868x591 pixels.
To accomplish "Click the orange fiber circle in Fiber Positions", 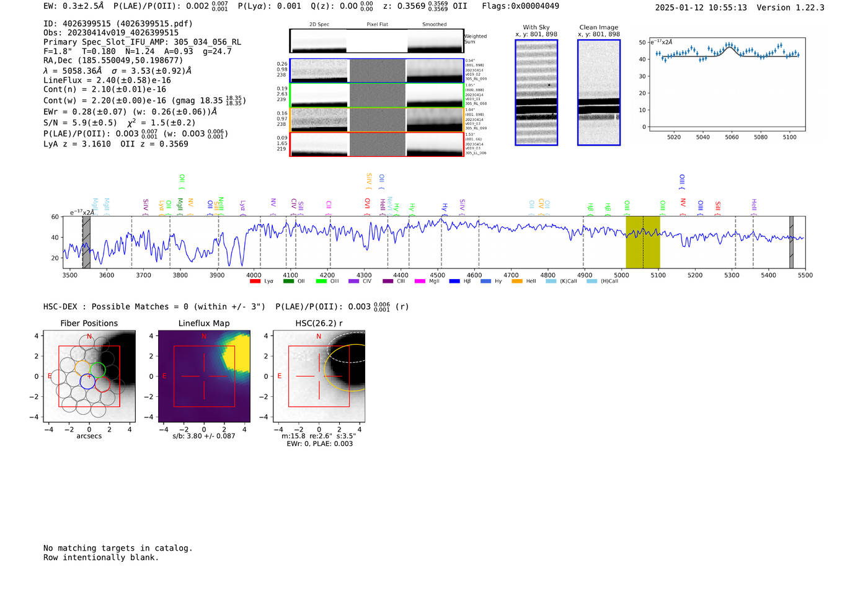I will (83, 368).
